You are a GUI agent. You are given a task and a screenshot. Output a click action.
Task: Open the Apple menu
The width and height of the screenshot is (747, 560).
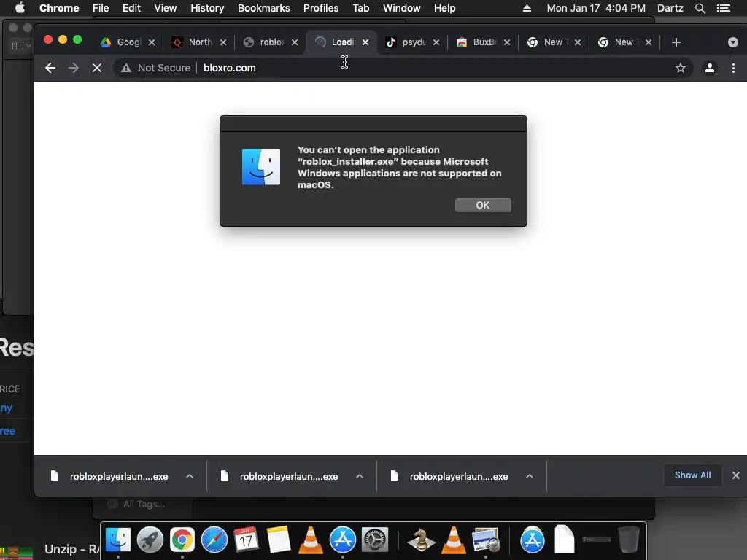tap(20, 8)
